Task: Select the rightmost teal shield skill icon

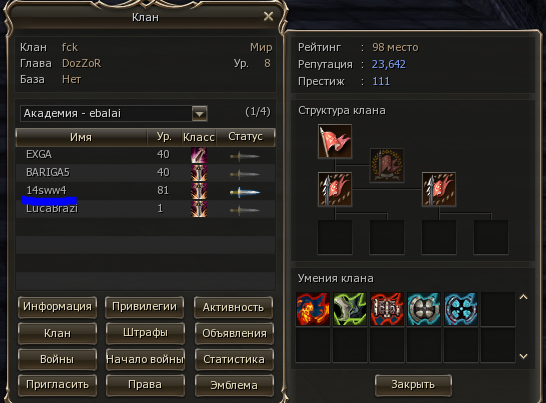Action: pos(460,309)
